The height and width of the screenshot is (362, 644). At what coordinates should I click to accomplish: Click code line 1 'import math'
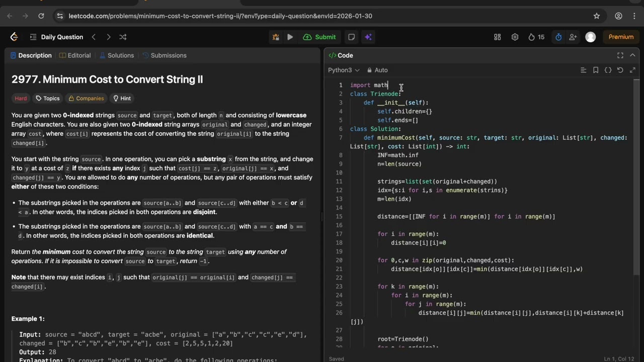(369, 85)
